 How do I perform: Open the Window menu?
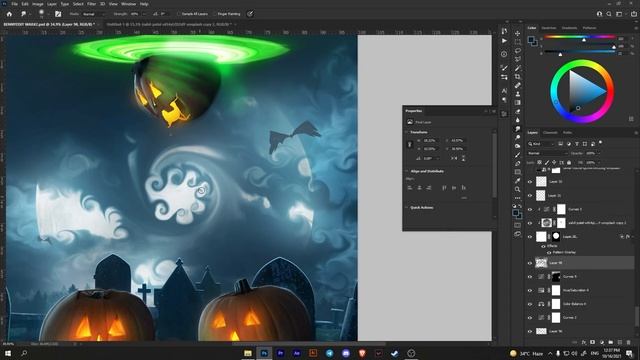click(x=129, y=4)
